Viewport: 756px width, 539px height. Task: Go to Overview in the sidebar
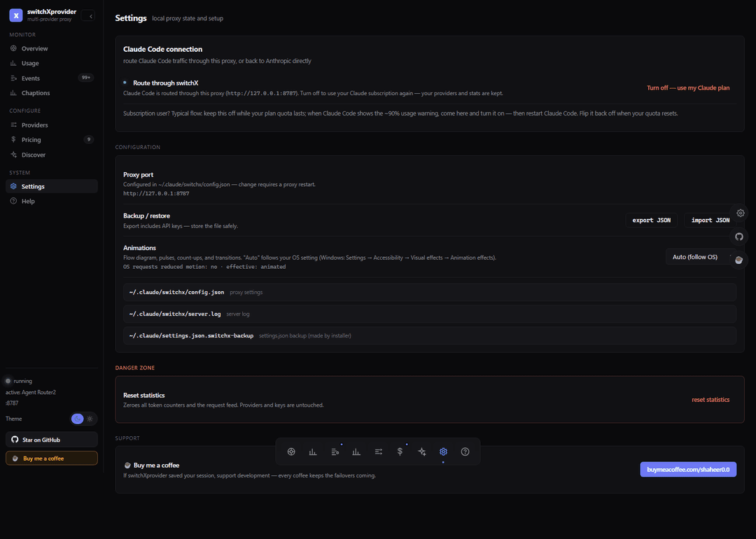tap(52, 49)
